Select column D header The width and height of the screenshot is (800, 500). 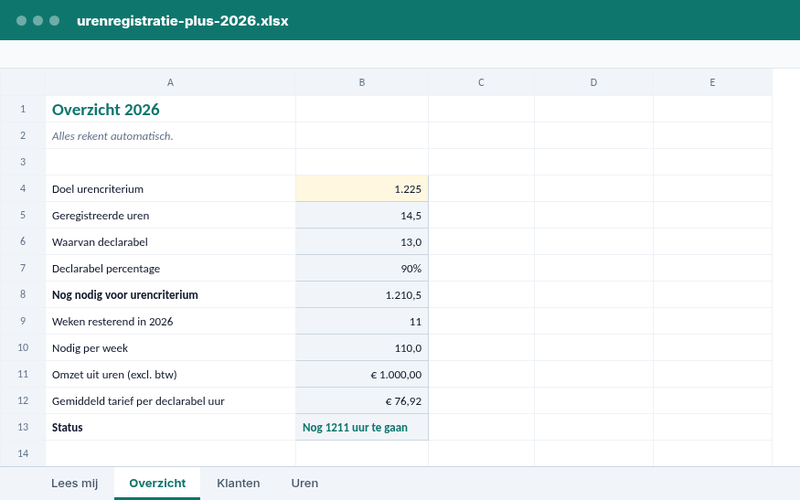[593, 82]
